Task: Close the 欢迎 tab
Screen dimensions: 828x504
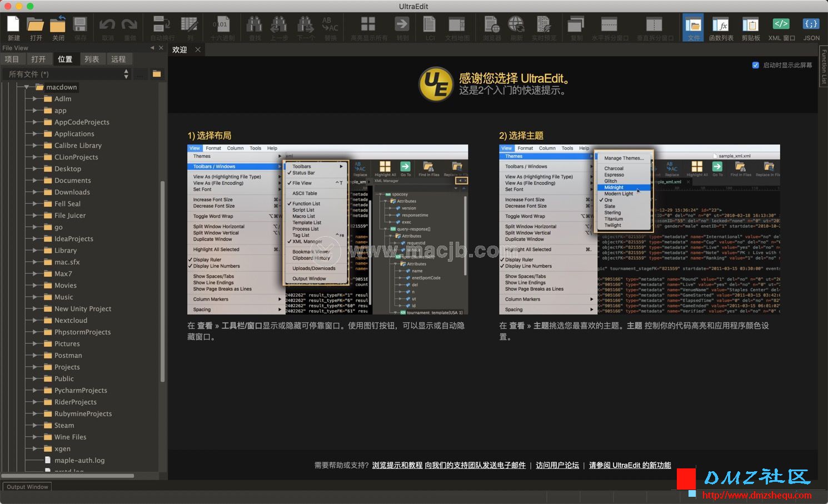Action: (198, 49)
